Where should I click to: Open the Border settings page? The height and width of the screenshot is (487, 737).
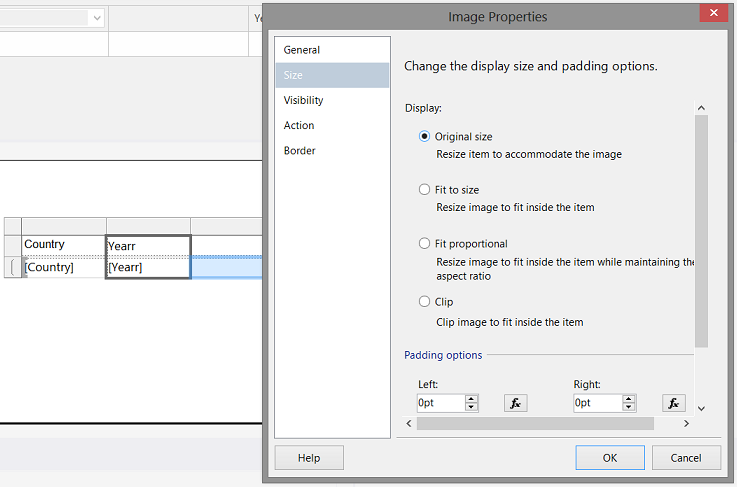299,151
